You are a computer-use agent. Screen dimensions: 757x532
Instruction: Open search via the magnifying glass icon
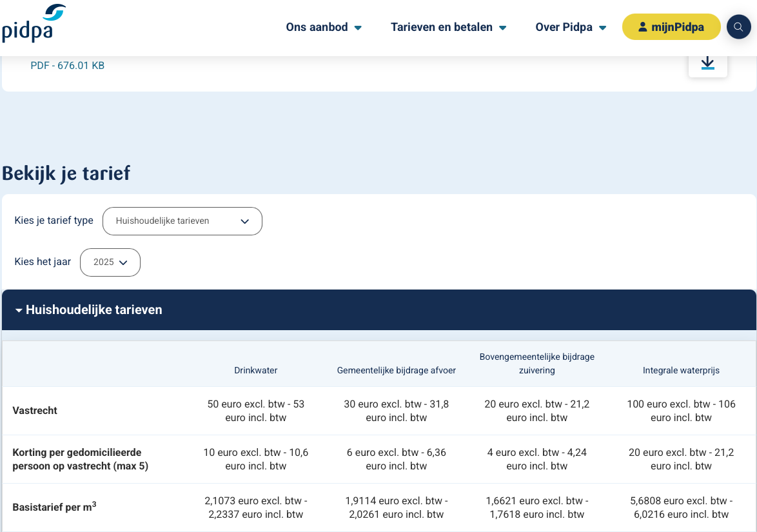point(738,27)
